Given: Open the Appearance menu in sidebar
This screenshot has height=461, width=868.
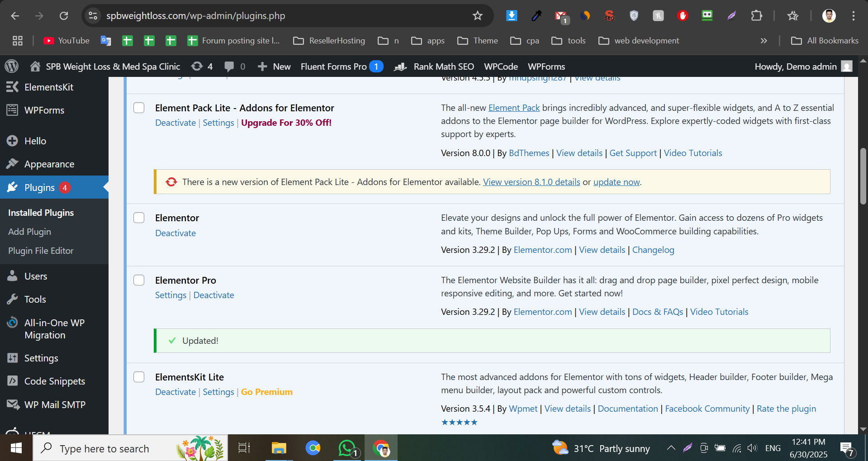Looking at the screenshot, I should pos(54,164).
